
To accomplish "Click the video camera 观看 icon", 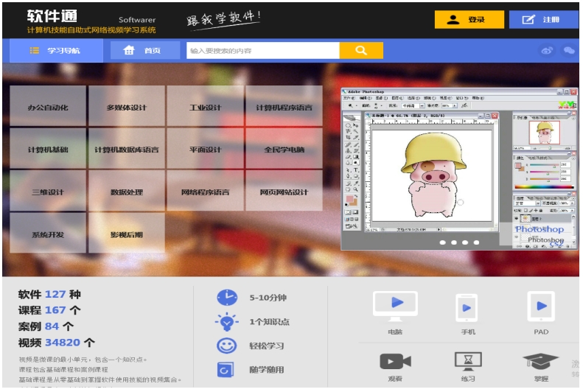I will (x=395, y=361).
